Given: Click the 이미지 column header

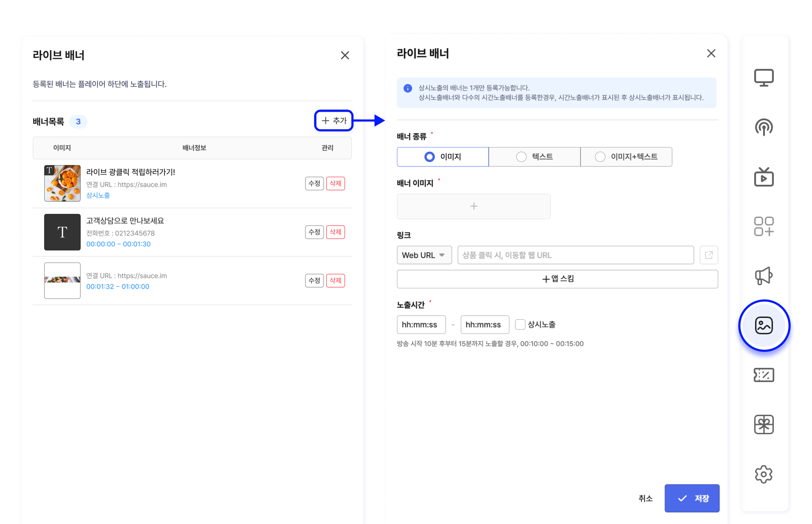Looking at the screenshot, I should [x=62, y=148].
